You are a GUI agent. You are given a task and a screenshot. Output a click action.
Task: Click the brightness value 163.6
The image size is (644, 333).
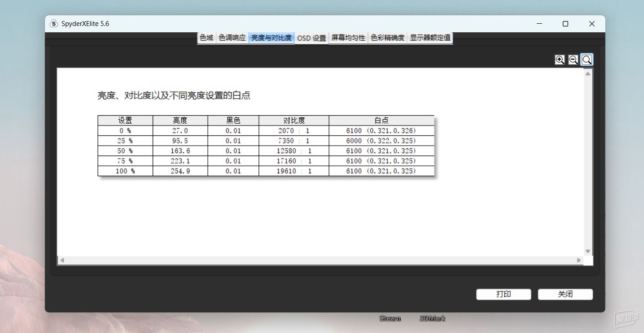(180, 151)
